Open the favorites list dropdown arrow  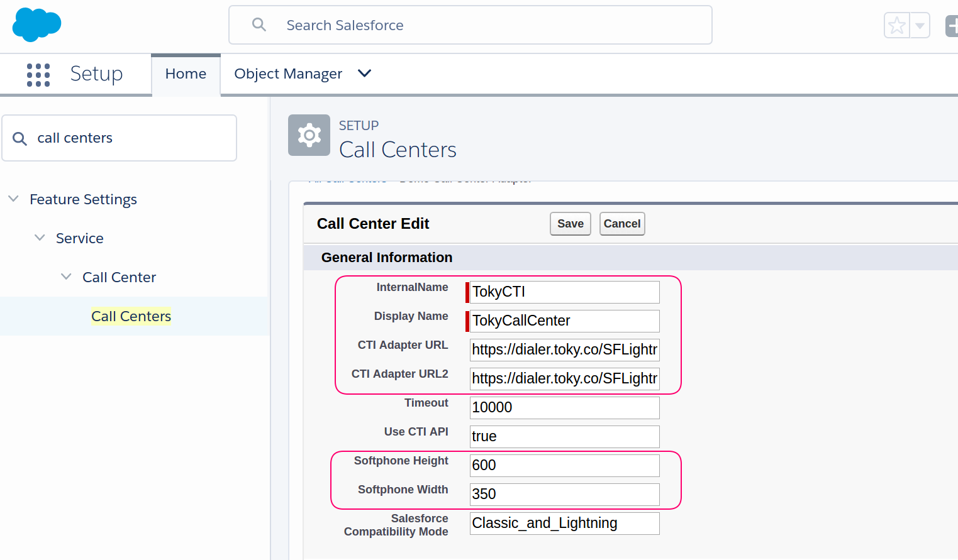[920, 26]
